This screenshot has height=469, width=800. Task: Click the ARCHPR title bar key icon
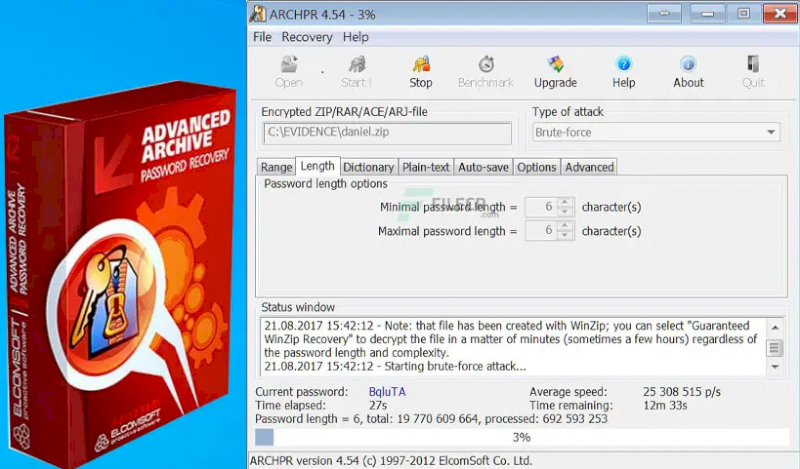coord(258,14)
